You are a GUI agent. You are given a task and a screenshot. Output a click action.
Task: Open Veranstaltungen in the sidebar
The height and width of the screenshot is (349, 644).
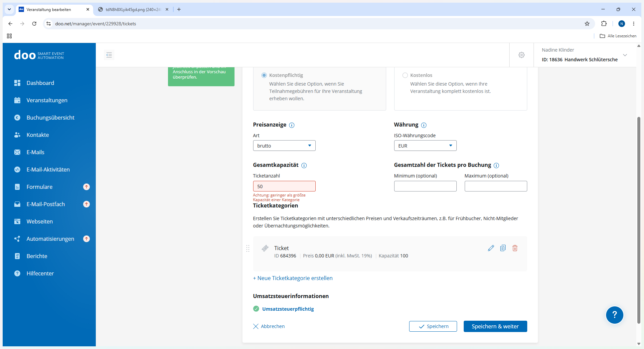[47, 100]
